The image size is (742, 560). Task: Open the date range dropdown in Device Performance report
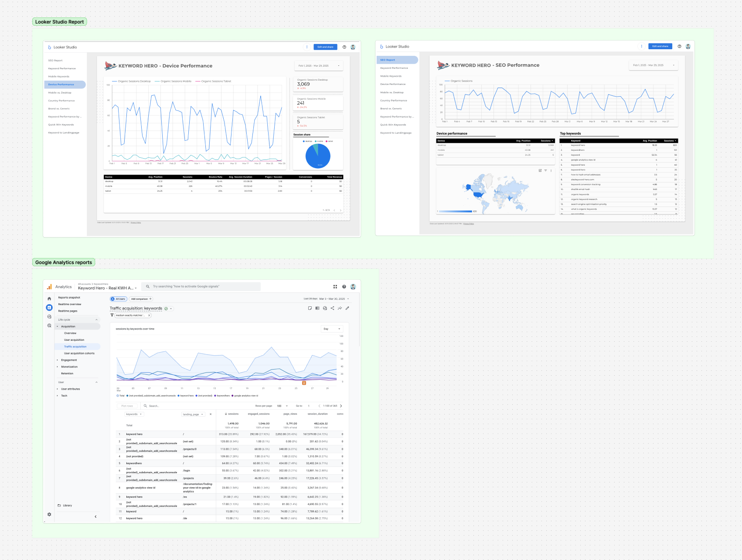click(x=319, y=66)
